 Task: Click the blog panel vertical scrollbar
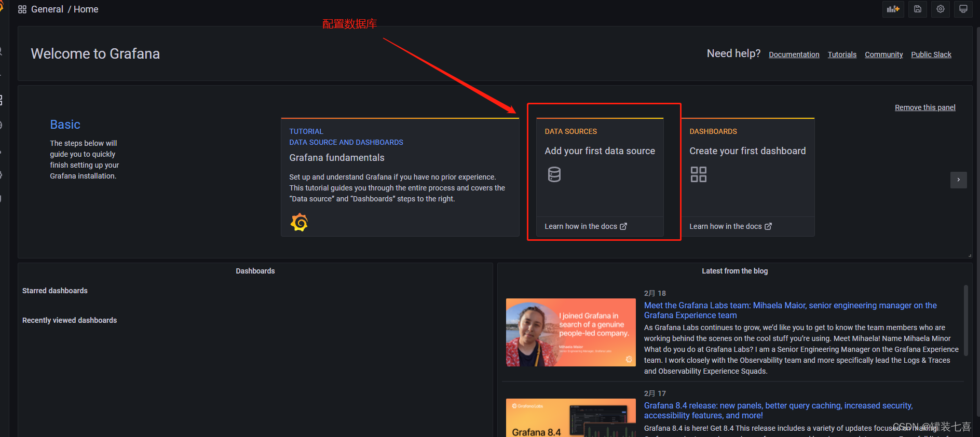pos(966,320)
